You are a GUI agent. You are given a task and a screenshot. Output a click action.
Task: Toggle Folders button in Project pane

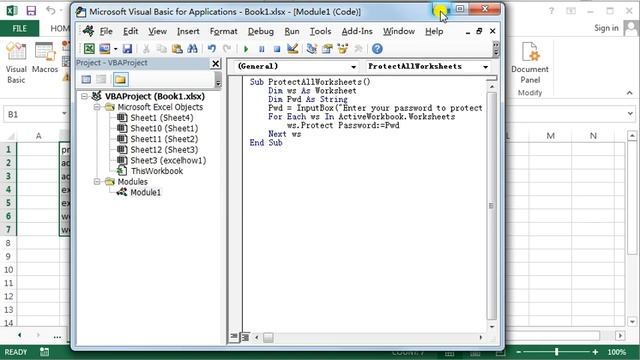(x=120, y=80)
